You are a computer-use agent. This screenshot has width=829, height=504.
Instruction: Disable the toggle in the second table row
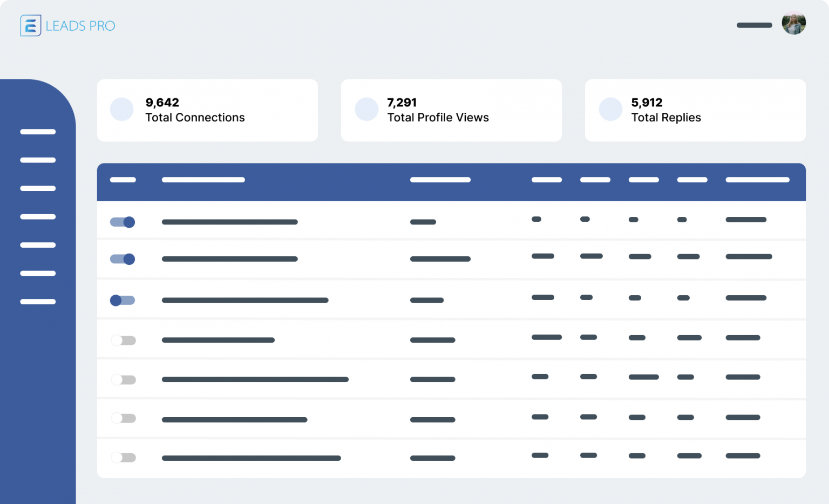coord(123,259)
